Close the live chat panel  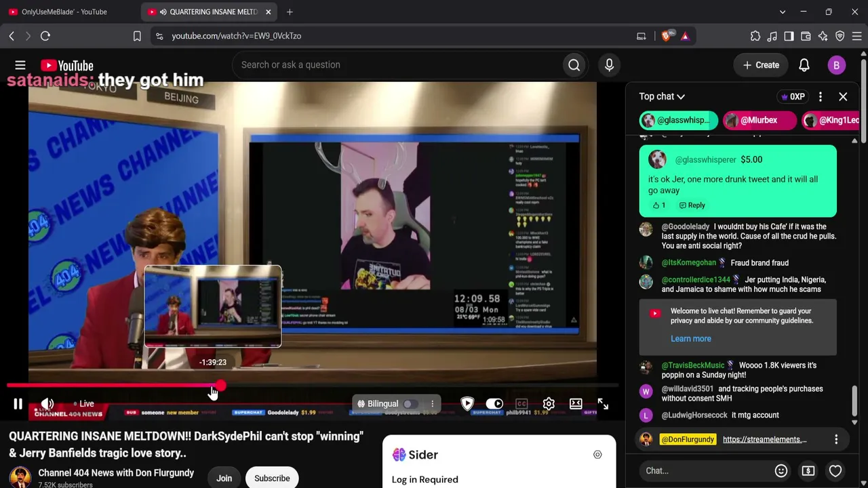tap(843, 97)
